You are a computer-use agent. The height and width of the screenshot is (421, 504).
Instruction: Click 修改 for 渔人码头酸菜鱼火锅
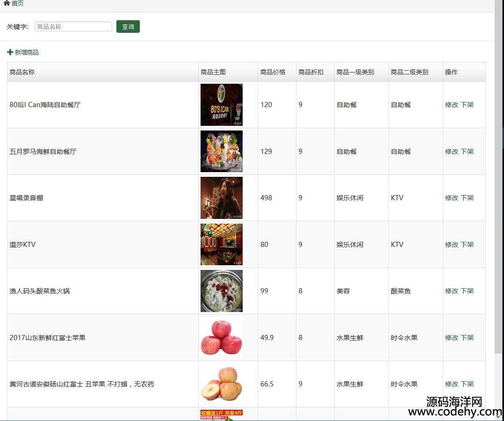[x=452, y=291]
